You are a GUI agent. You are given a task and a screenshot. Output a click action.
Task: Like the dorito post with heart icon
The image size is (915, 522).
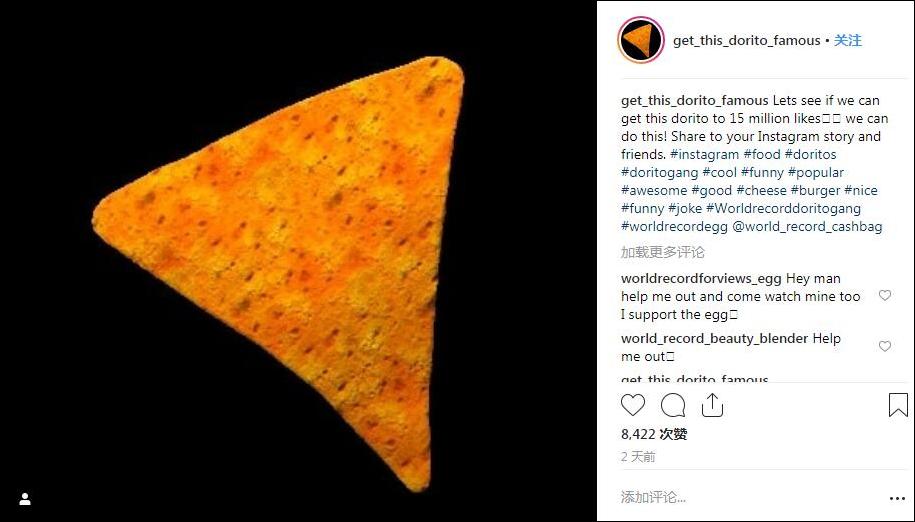(633, 405)
